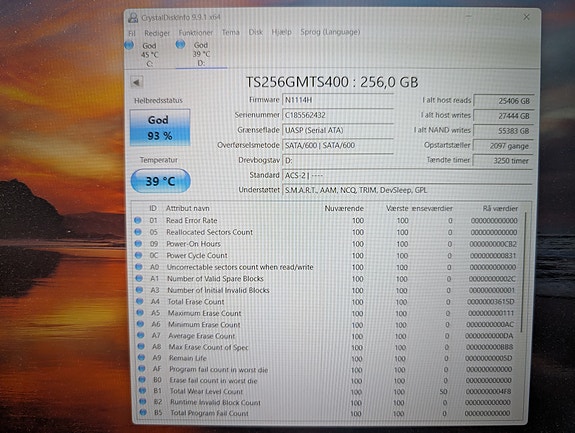This screenshot has width=575, height=433.
Task: Click the 39 °C temperature button
Action: click(x=160, y=181)
